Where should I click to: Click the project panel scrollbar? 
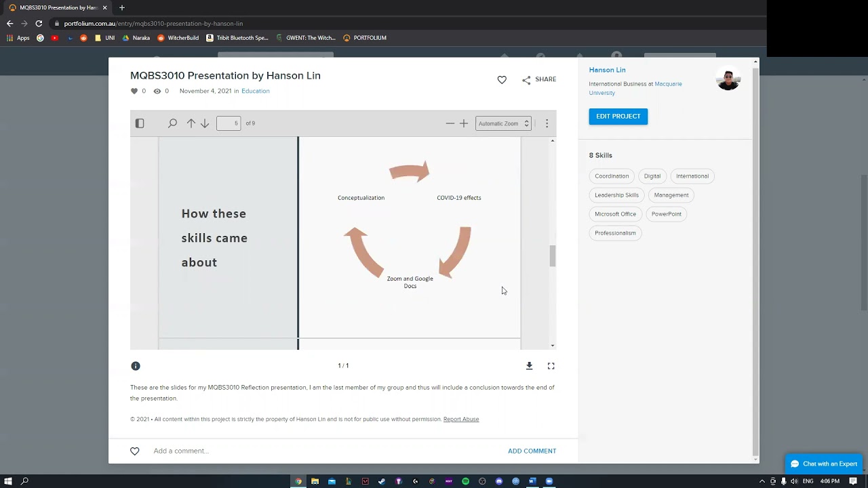(x=755, y=261)
